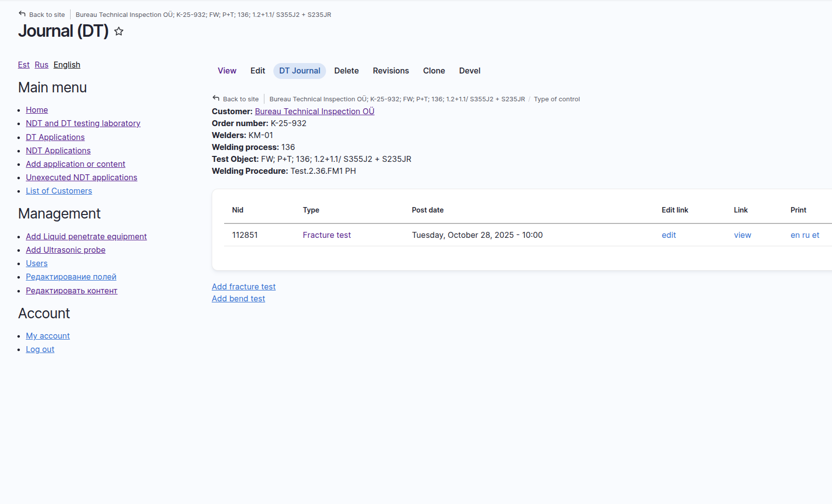Screen dimensions: 832x504
Task: Click Add bend test link
Action: point(238,298)
